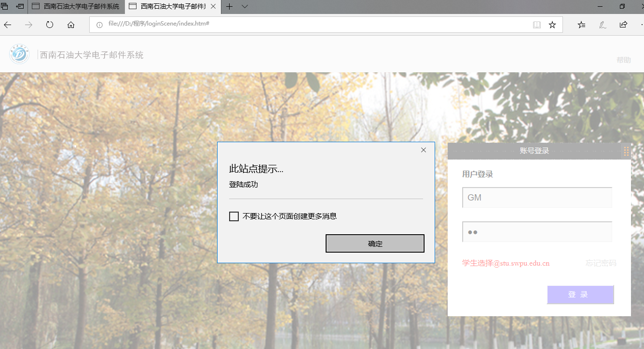Click the 用户登录 heading text

pyautogui.click(x=478, y=174)
